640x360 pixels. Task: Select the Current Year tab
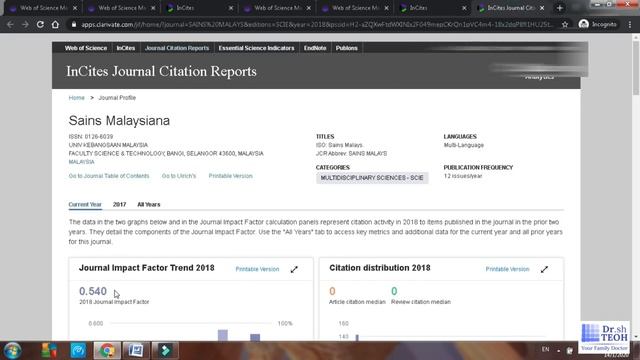85,204
